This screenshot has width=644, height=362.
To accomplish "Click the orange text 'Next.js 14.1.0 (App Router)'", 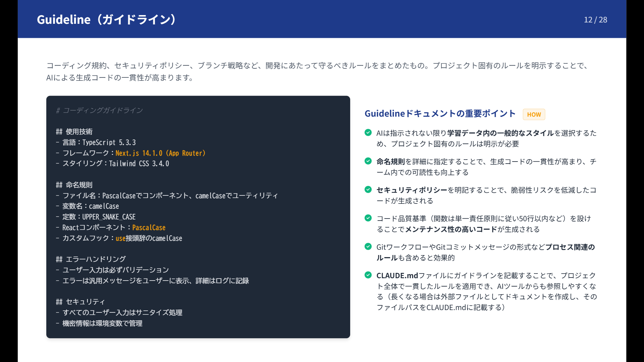I will tap(160, 153).
